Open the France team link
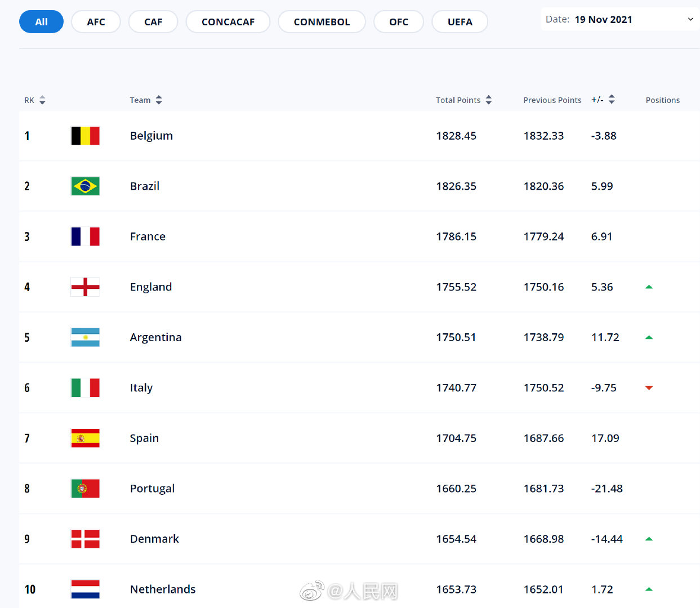The height and width of the screenshot is (608, 700). [x=148, y=236]
